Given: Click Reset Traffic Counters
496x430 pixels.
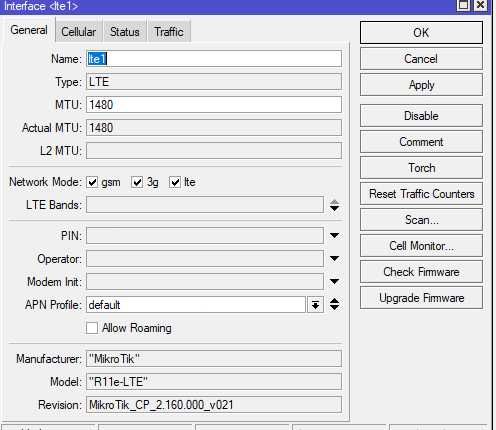Looking at the screenshot, I should (x=421, y=194).
